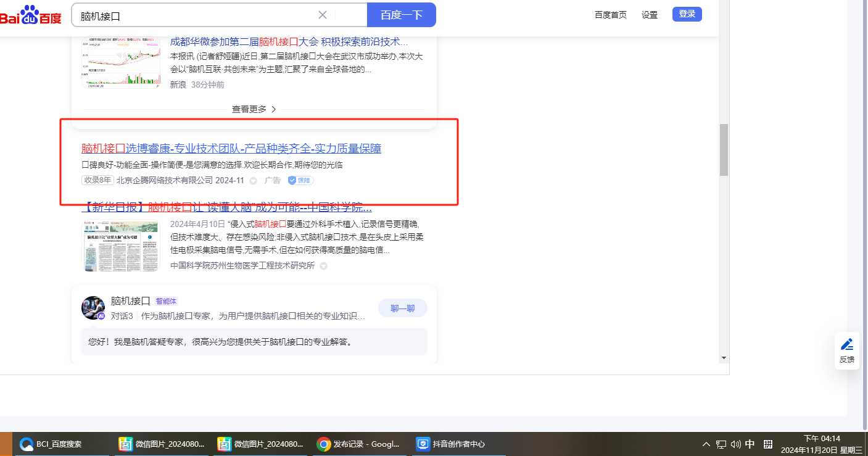Toggle the 中 Chinese input mode indicator
The height and width of the screenshot is (456, 868).
click(x=750, y=444)
